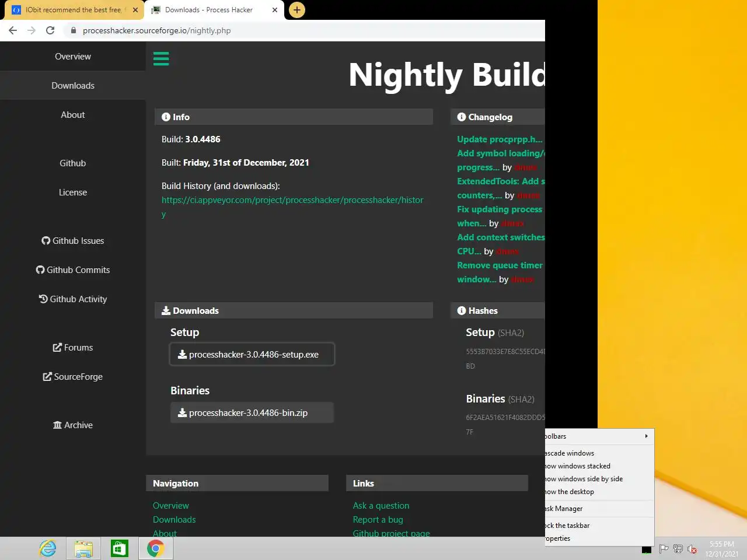Click 'Report a bug' footer link
Image resolution: width=747 pixels, height=560 pixels.
(378, 519)
